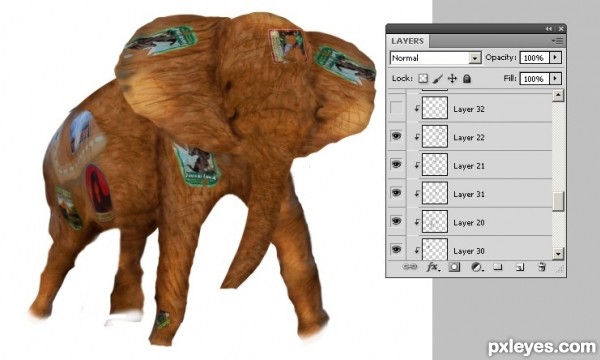Select Layer 31 name
600x360 pixels.
(x=469, y=194)
